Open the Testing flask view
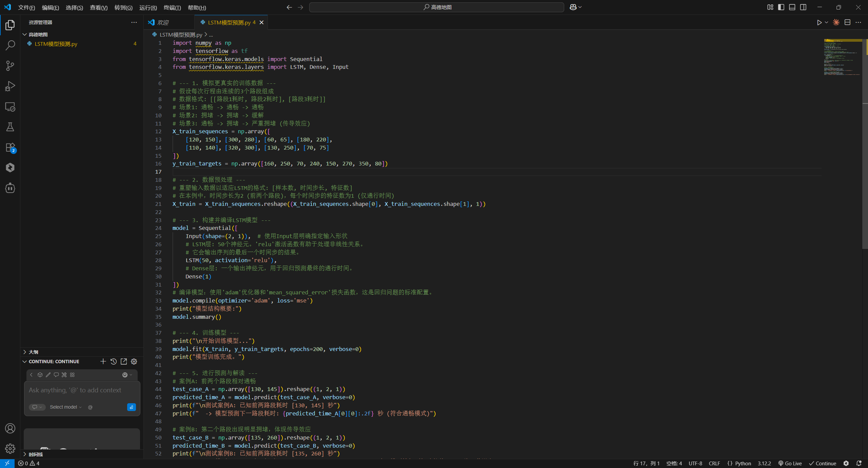The image size is (868, 468). (x=10, y=127)
